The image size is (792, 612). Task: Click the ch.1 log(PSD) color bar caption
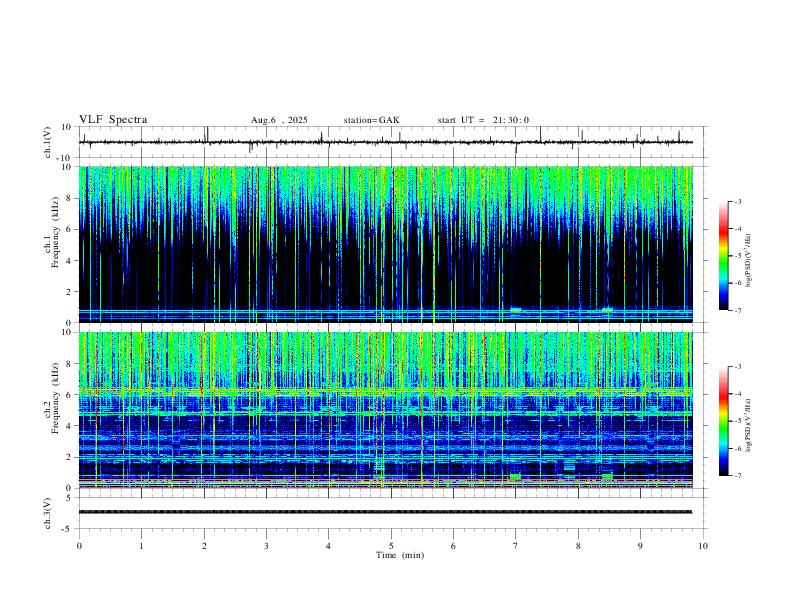(x=749, y=260)
